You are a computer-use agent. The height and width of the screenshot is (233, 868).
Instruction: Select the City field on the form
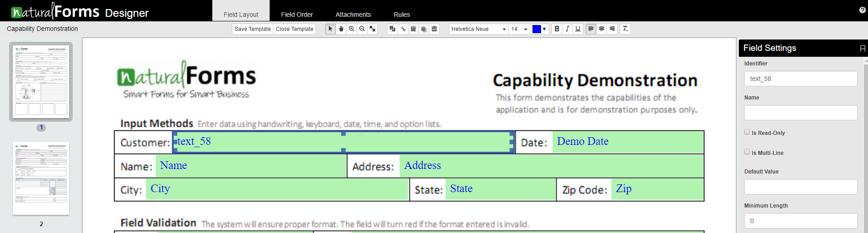click(277, 189)
